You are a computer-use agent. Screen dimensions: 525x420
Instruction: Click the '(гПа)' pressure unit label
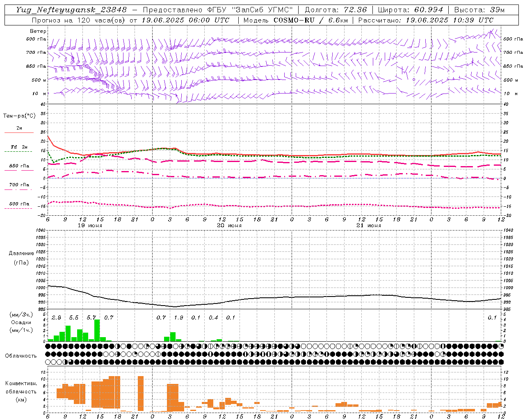(21, 262)
